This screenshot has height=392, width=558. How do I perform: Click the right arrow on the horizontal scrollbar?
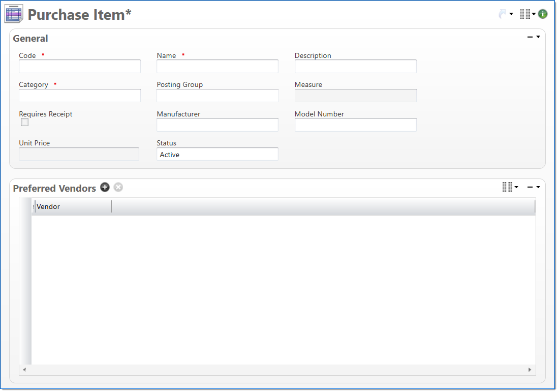(x=530, y=370)
